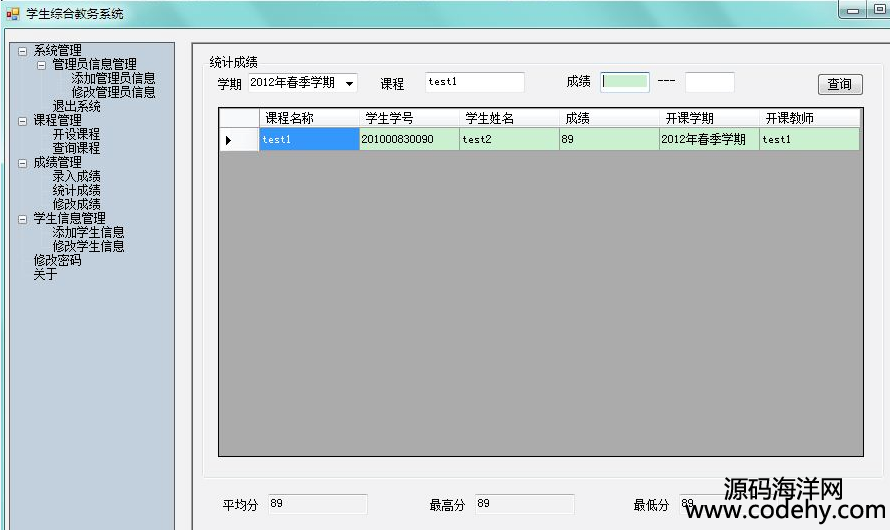Select the 系统管理 tree label
The height and width of the screenshot is (530, 890).
[x=57, y=50]
